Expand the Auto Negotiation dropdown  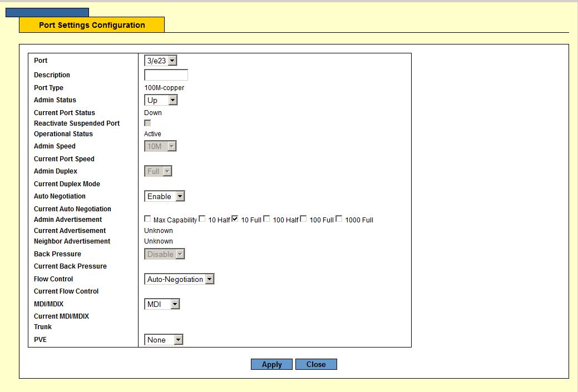point(164,196)
